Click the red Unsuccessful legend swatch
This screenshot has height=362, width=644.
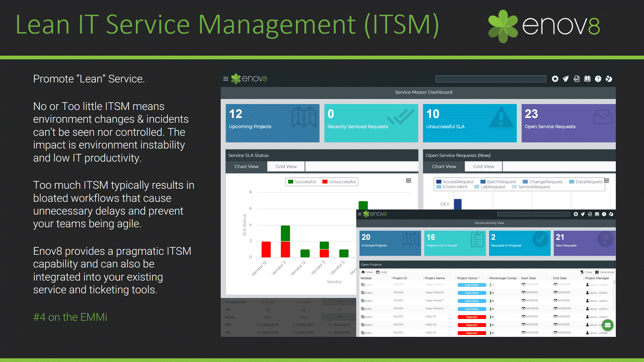tap(325, 182)
